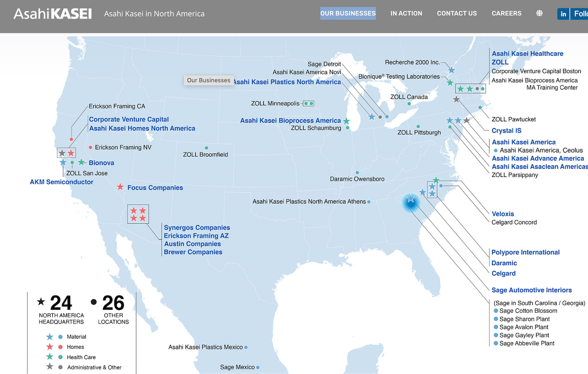The height and width of the screenshot is (374, 588).
Task: Click the Erickson Framing NV red dot
Action: click(90, 147)
